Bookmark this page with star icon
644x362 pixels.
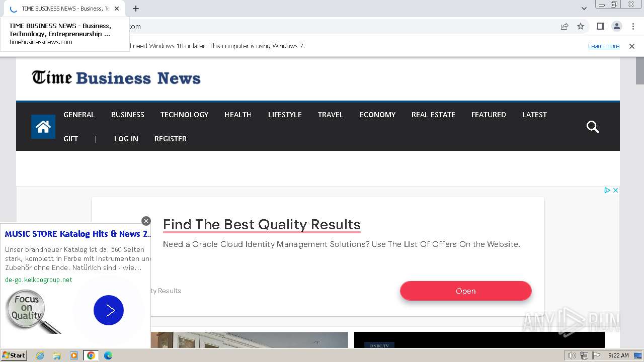click(x=581, y=26)
